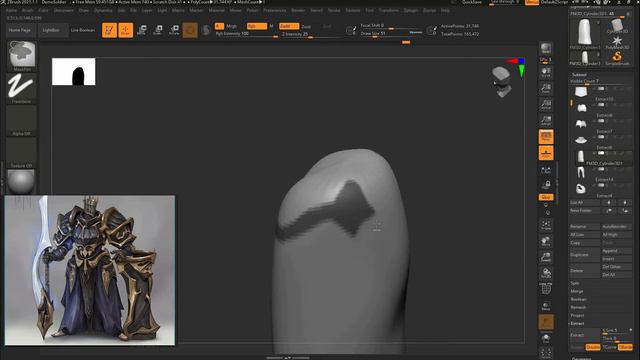The width and height of the screenshot is (640, 360).
Task: Expand the Project section
Action: [x=577, y=316]
